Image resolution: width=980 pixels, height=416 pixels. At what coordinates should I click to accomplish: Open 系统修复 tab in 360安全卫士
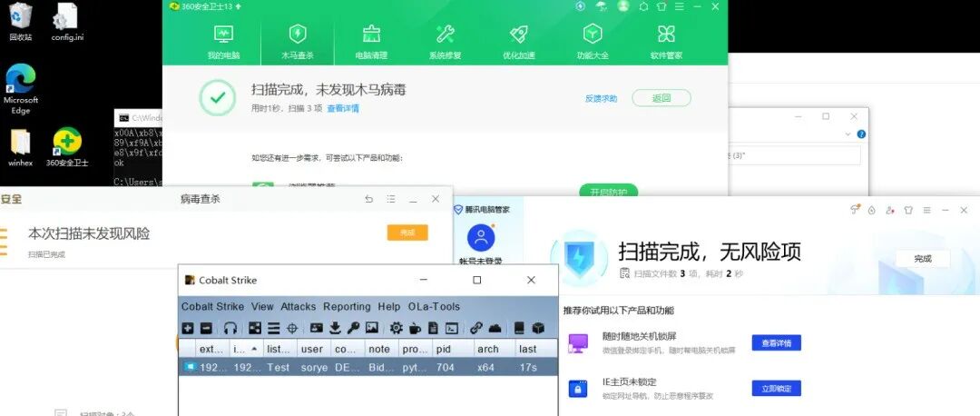pos(445,43)
